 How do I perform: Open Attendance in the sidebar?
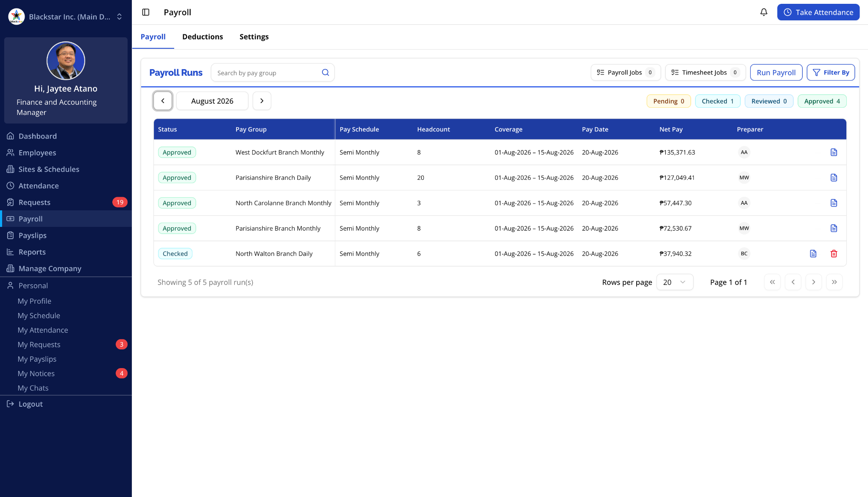66,186
